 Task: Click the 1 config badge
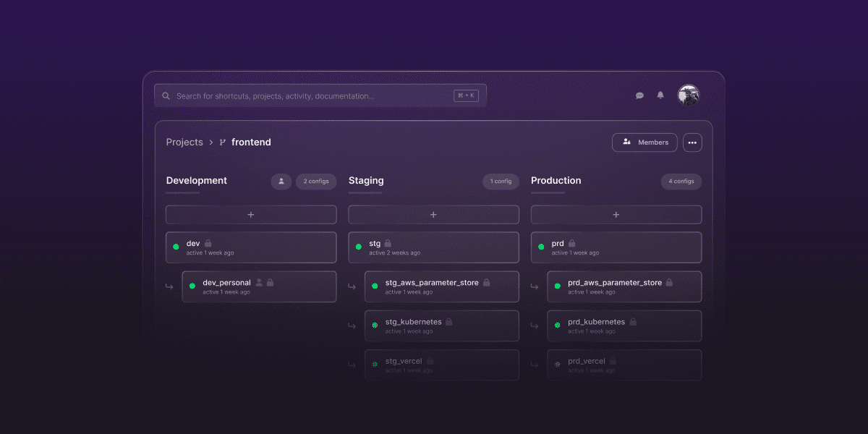[x=501, y=182]
